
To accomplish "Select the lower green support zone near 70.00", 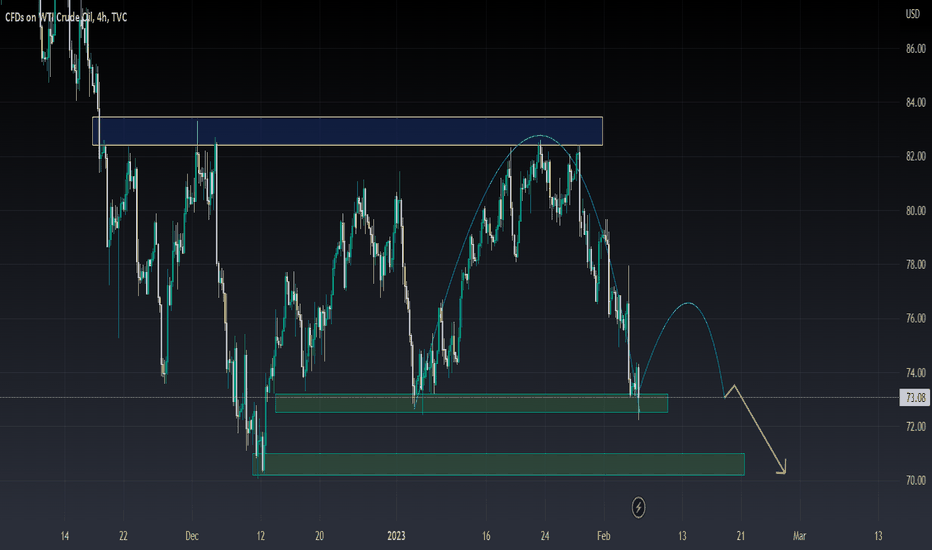I will click(498, 464).
